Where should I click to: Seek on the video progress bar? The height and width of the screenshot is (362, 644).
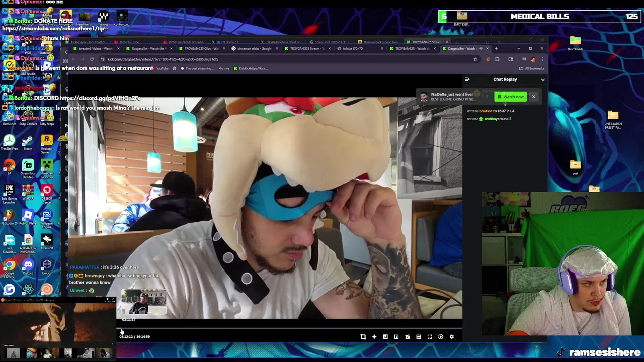[290, 329]
